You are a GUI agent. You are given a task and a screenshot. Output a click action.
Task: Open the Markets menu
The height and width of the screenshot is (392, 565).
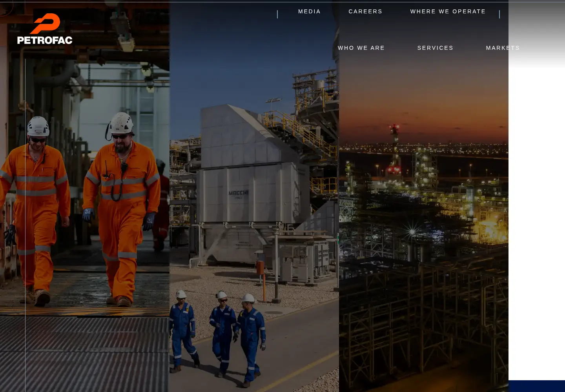click(x=503, y=48)
